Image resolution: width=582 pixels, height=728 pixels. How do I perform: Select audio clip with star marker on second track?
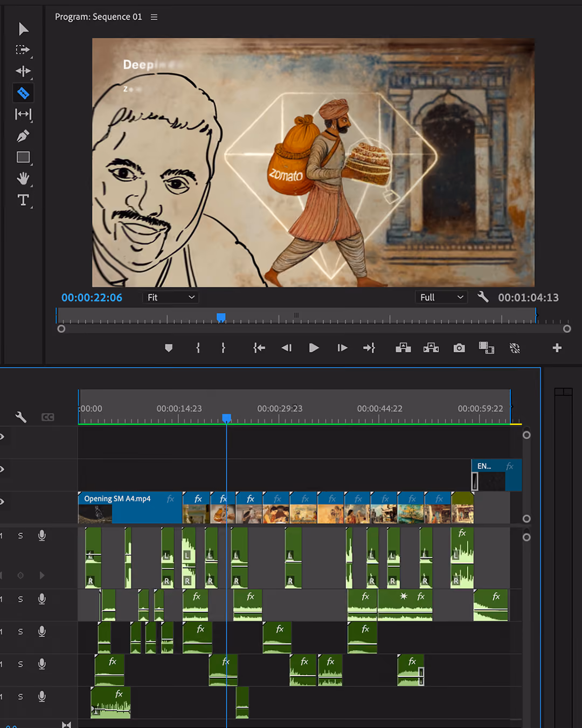pyautogui.click(x=405, y=605)
